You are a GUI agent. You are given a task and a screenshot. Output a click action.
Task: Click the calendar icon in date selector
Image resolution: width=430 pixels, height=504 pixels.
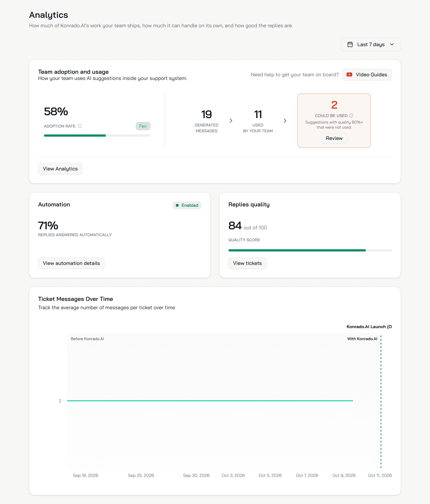tap(350, 44)
